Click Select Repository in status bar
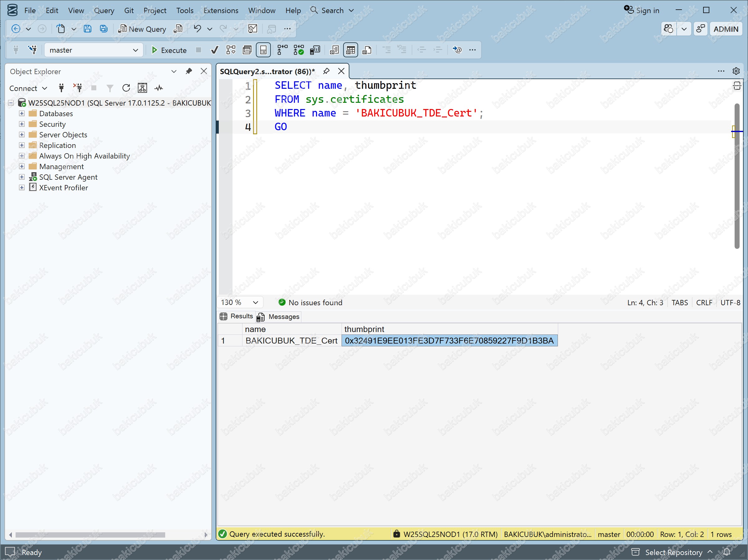 (672, 552)
